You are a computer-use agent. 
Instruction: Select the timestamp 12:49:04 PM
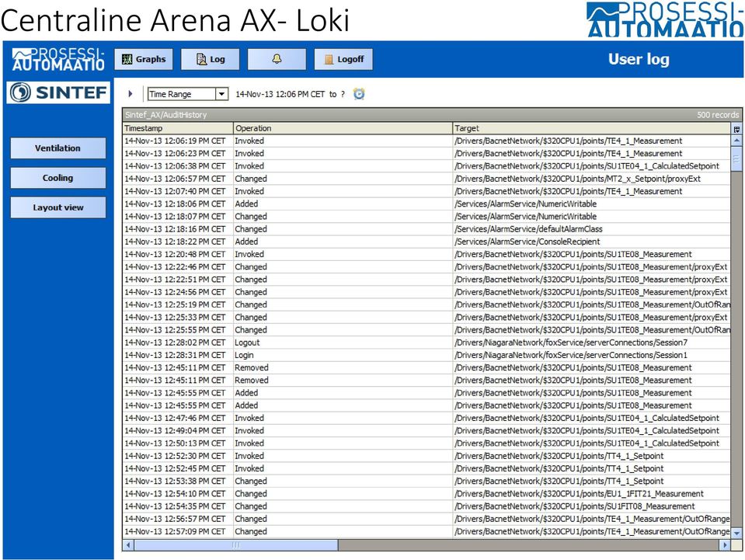coord(175,431)
